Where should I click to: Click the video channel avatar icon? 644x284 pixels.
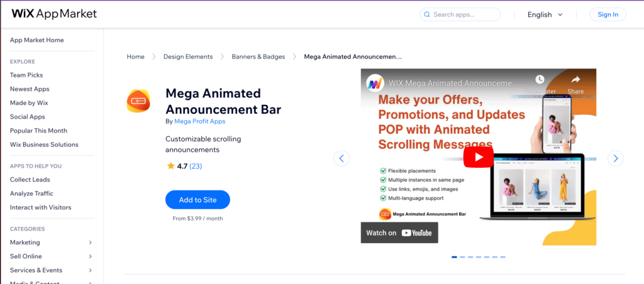click(x=375, y=84)
